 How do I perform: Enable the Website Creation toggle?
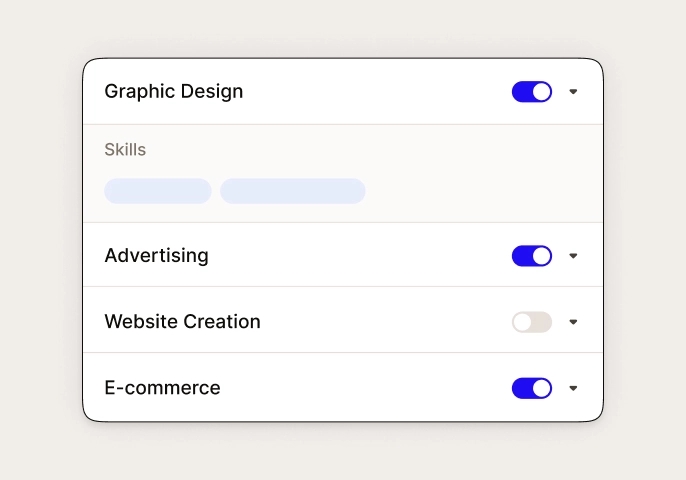(x=532, y=322)
